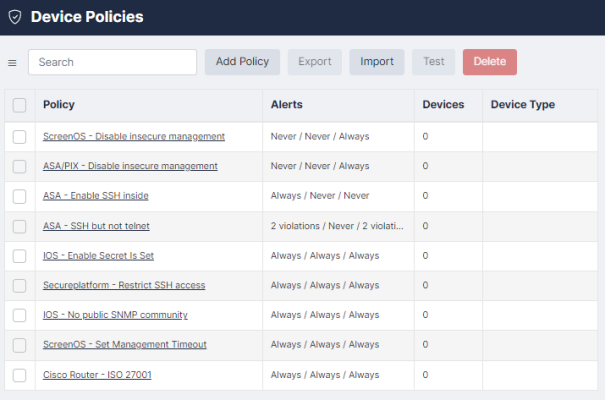This screenshot has height=400, width=605.
Task: Open the Secureplatform - Restrict SSH access link
Action: click(124, 285)
